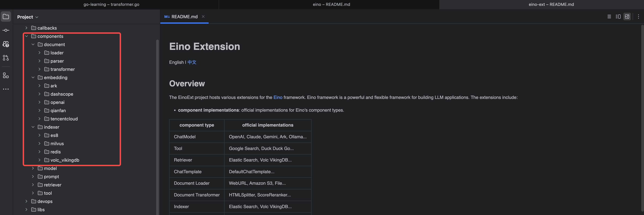
Task: Select the devops folder icon
Action: pyautogui.click(x=34, y=201)
